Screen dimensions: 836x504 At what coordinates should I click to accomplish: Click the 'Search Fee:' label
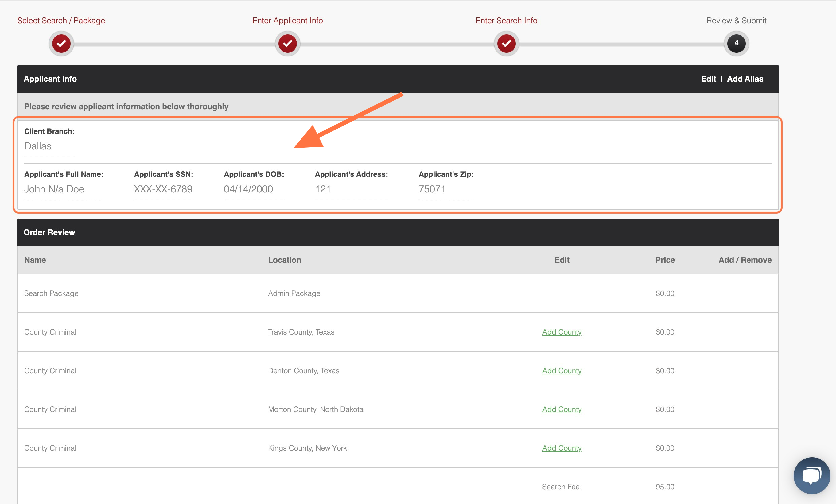pyautogui.click(x=562, y=487)
